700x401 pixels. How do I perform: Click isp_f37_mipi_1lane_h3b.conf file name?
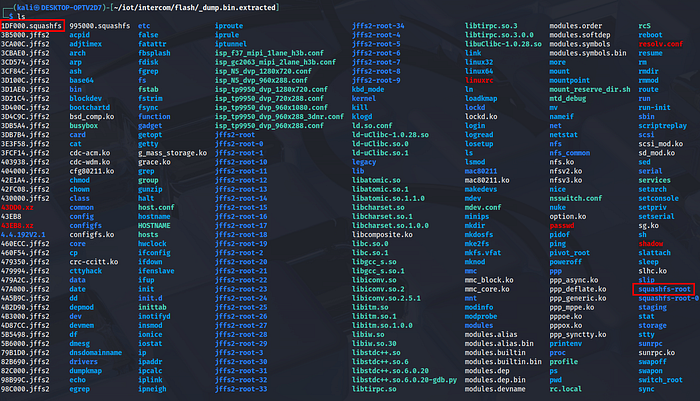(x=269, y=53)
